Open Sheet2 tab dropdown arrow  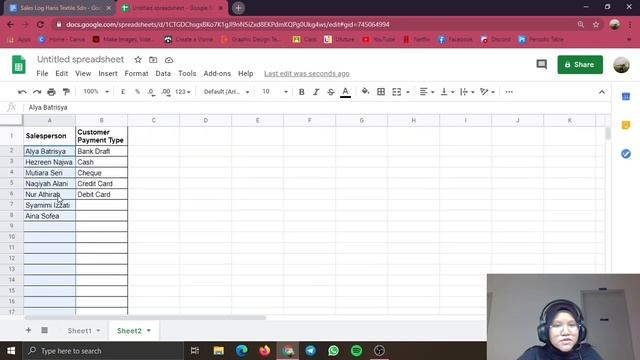[149, 331]
